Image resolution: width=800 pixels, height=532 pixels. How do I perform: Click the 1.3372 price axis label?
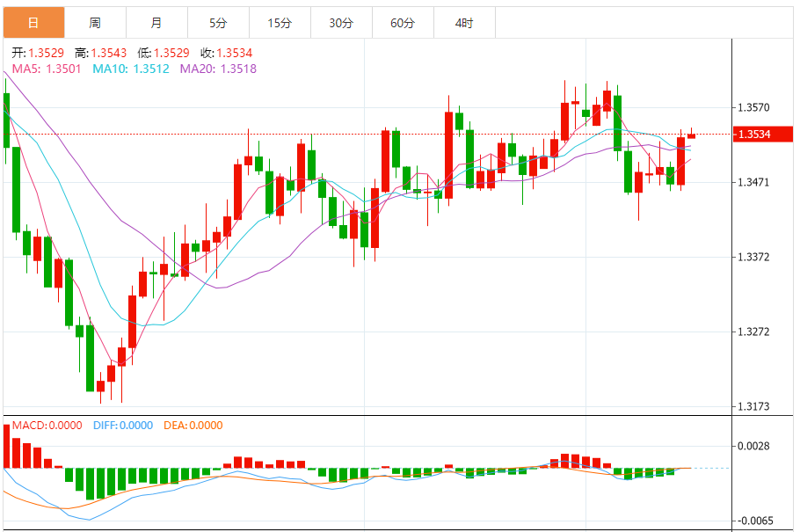tap(753, 257)
